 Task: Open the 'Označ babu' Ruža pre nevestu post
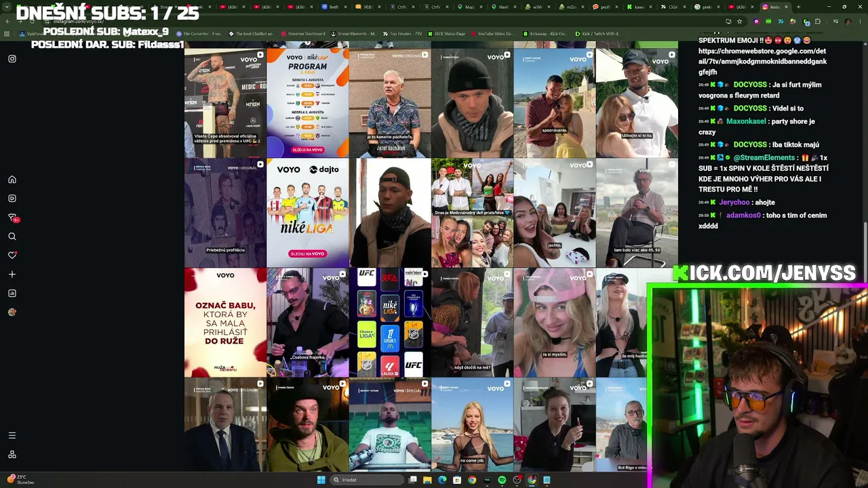click(225, 323)
